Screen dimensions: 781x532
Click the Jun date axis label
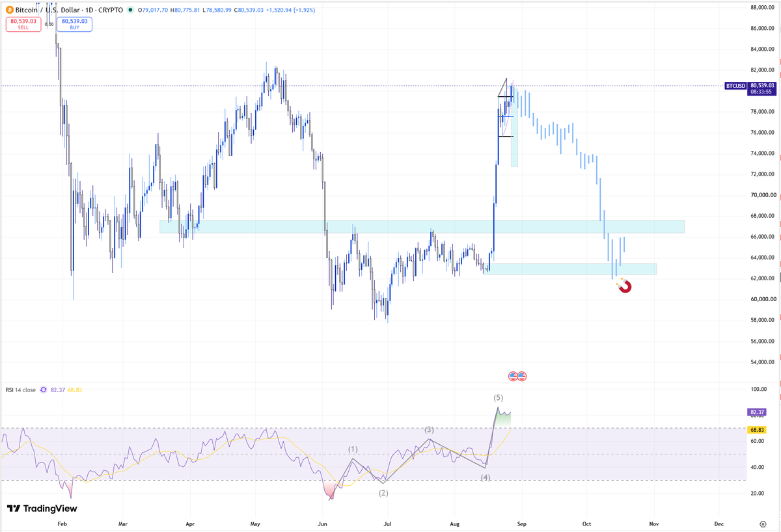tap(322, 523)
